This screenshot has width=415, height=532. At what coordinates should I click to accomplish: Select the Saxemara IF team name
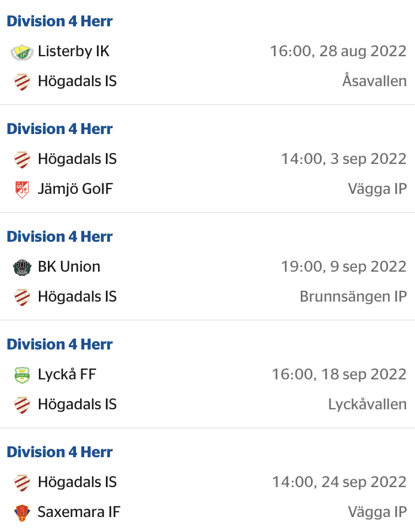tap(79, 512)
